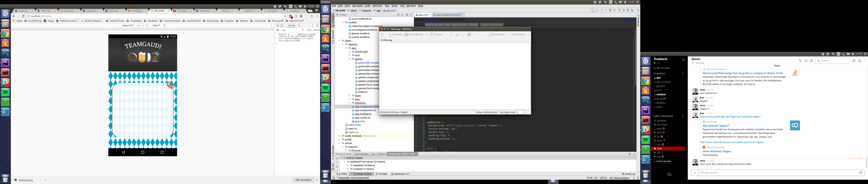Image resolution: width=868 pixels, height=184 pixels.
Task: Collapse the games folder in project tree
Action: (x=349, y=59)
